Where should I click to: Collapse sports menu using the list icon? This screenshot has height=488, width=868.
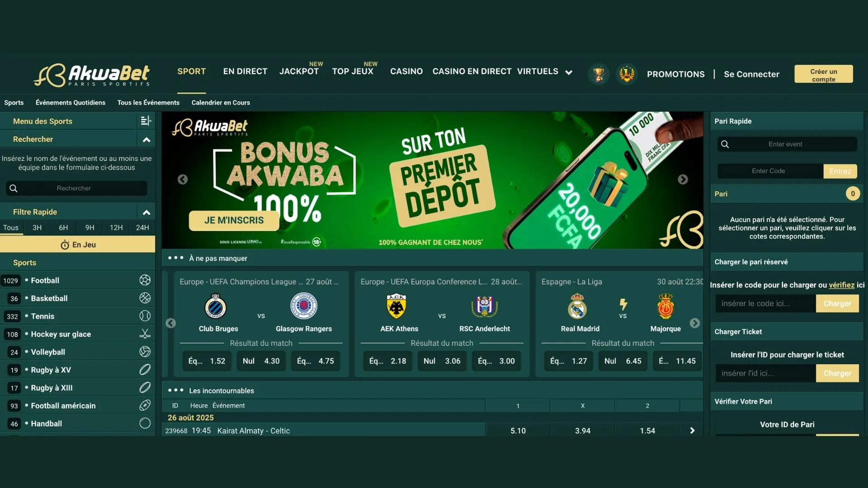coord(146,121)
